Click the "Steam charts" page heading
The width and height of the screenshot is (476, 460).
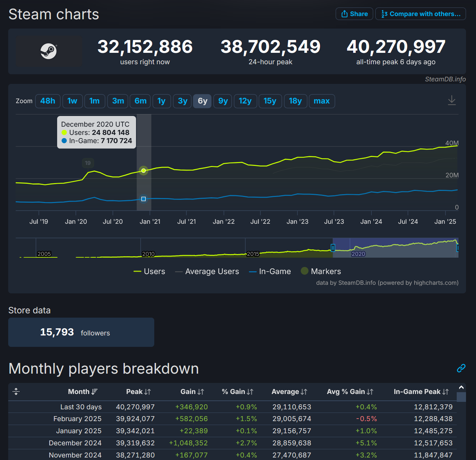tap(54, 14)
